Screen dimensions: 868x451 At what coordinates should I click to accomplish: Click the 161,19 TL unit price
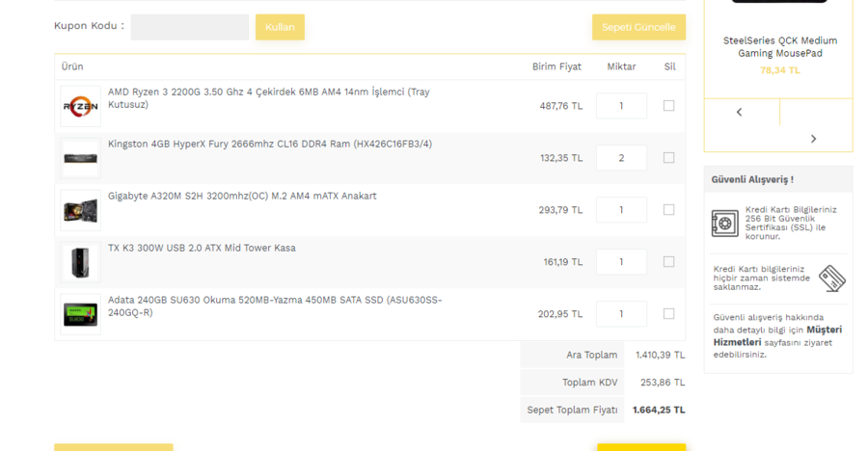coord(563,262)
